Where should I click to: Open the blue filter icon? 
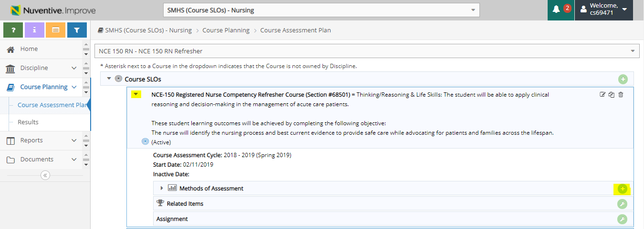[77, 30]
